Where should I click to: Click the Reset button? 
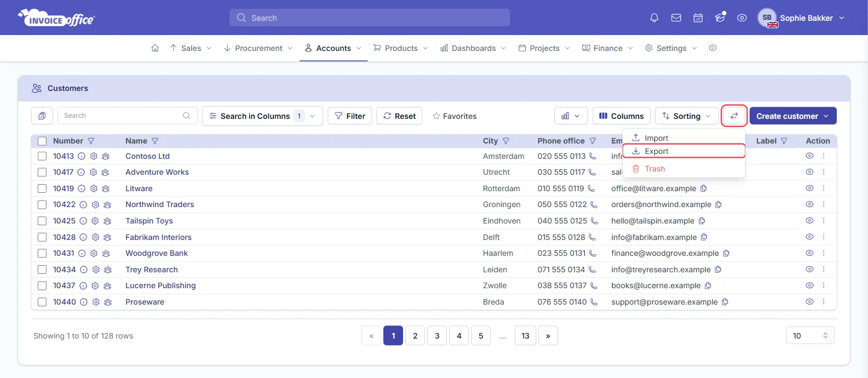click(x=399, y=116)
